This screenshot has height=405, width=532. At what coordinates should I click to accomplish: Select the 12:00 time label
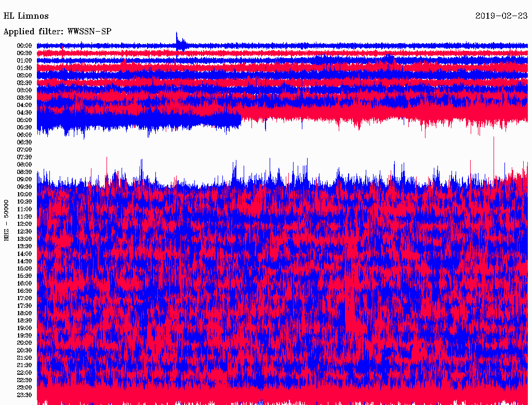coord(24,224)
